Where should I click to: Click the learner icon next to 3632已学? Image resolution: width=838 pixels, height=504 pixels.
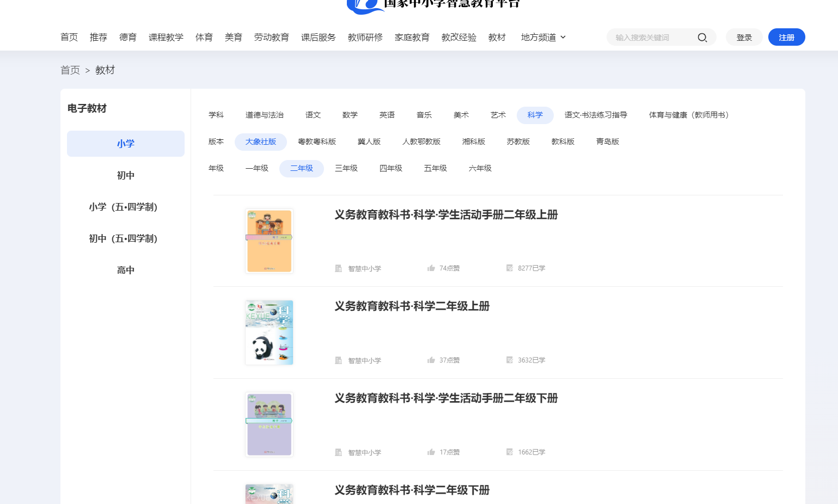point(510,360)
